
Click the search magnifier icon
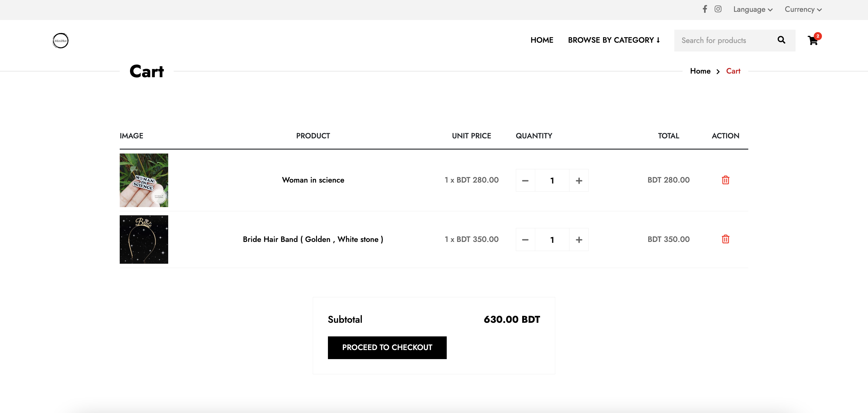pos(781,40)
